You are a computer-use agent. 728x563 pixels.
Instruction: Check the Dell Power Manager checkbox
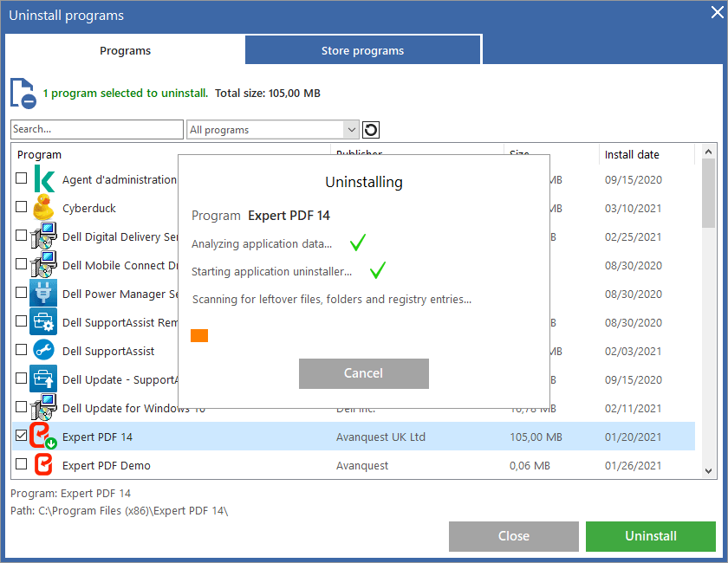(22, 293)
